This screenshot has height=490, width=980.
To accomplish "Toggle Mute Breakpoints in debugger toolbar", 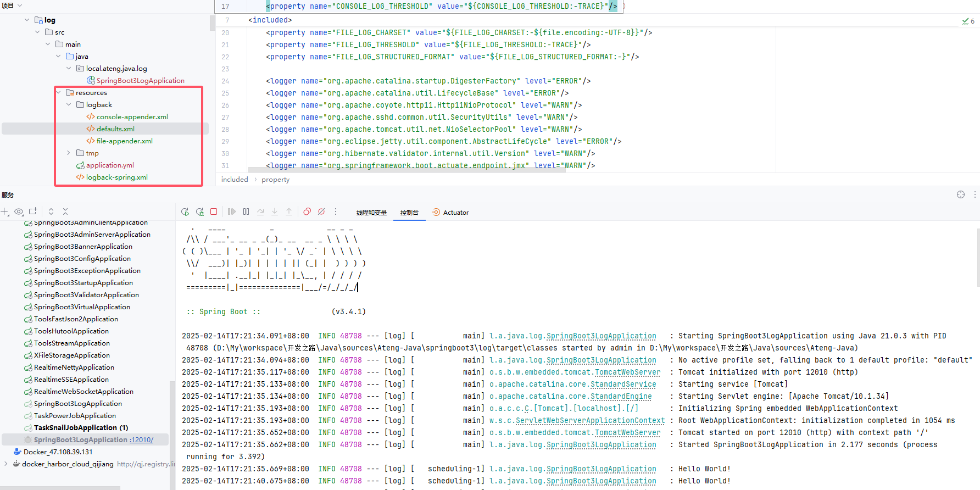I will coord(321,212).
